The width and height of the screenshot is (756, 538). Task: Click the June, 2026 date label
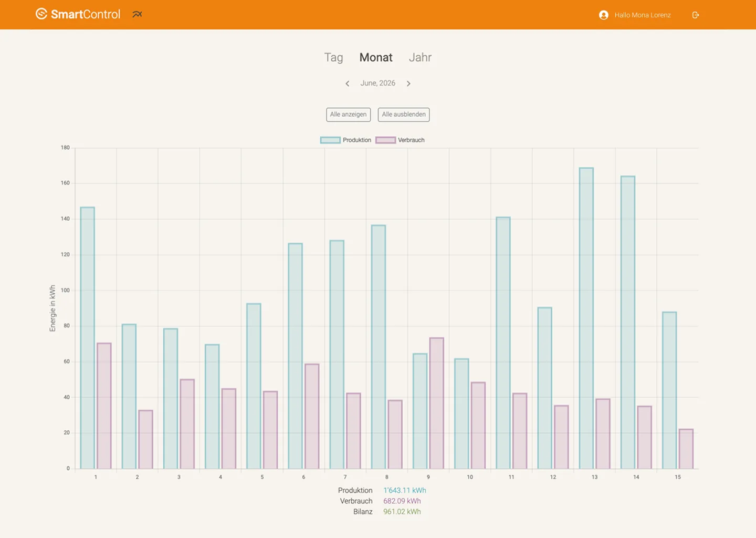(x=377, y=83)
